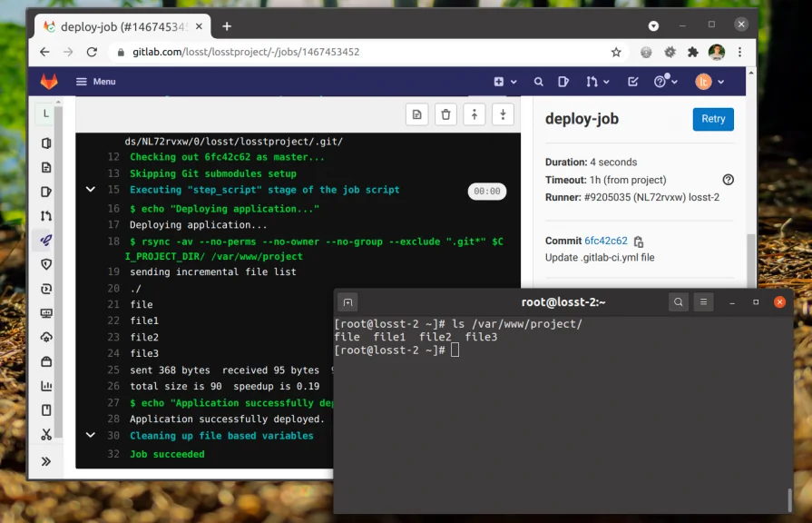Open the search magnifier in GitLab header

[539, 81]
